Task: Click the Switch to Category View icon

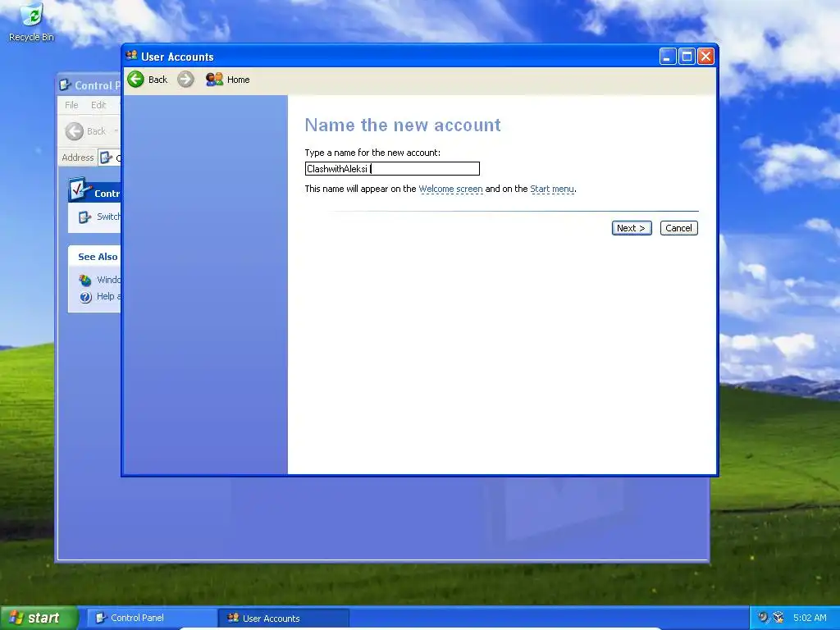Action: click(84, 217)
